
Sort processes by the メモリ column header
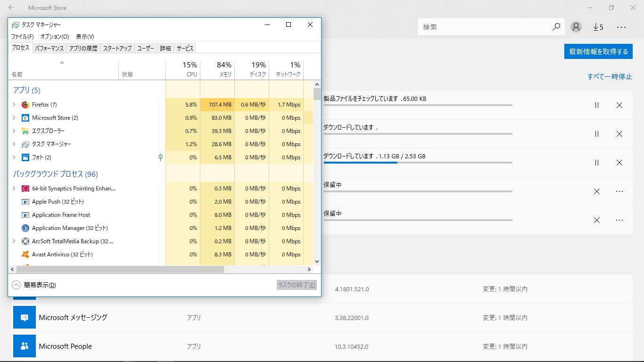217,70
